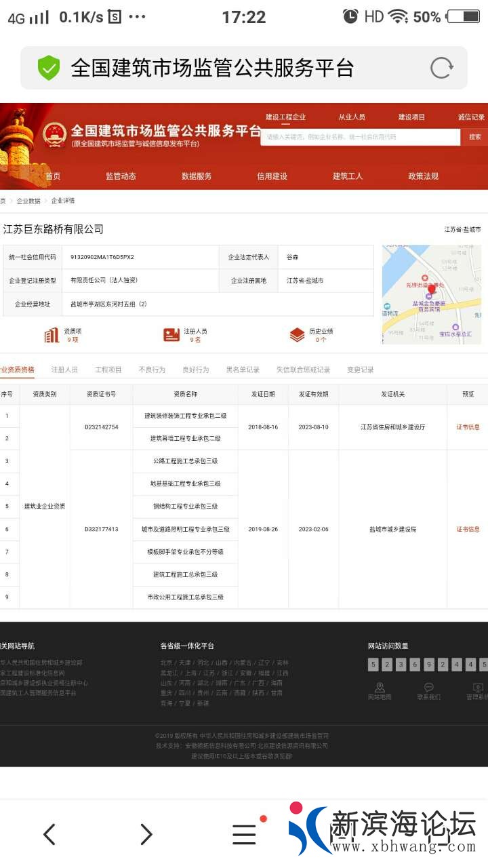The height and width of the screenshot is (868, 488).
Task: Open 证书信息 link for certificate D232142754
Action: tap(468, 427)
